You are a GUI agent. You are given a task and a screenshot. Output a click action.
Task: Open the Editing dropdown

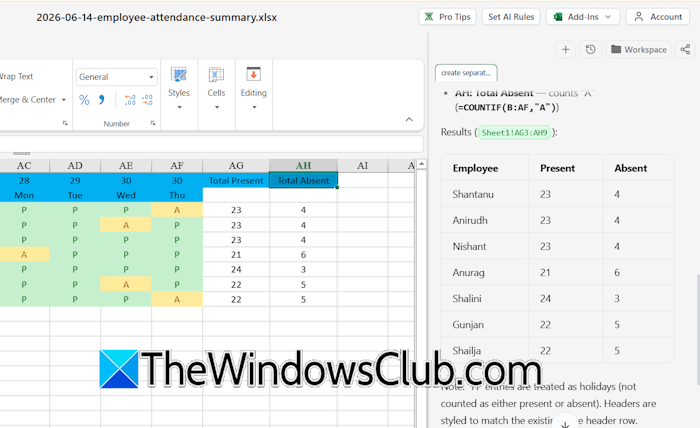[x=254, y=88]
